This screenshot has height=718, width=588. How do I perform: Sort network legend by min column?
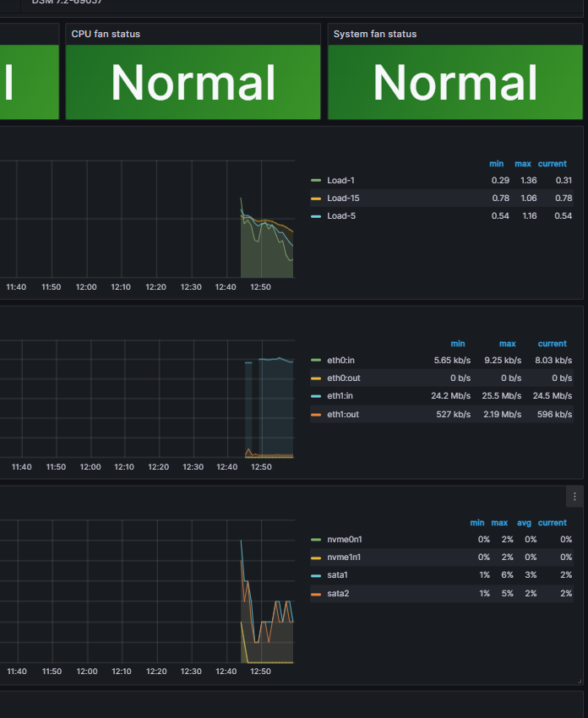[x=458, y=344]
